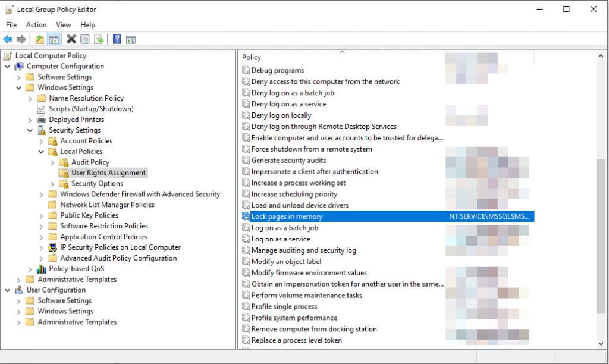Open the View menu
This screenshot has height=364, width=609.
pos(63,24)
